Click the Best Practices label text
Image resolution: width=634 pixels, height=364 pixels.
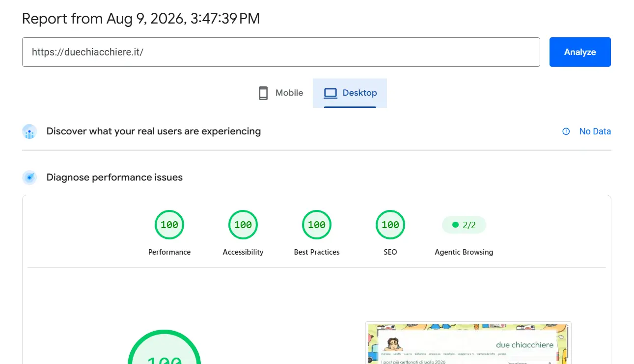click(317, 252)
